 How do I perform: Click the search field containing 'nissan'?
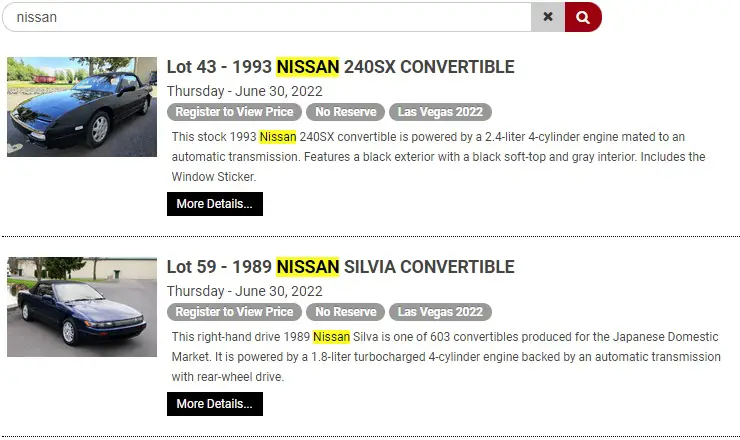coord(267,17)
